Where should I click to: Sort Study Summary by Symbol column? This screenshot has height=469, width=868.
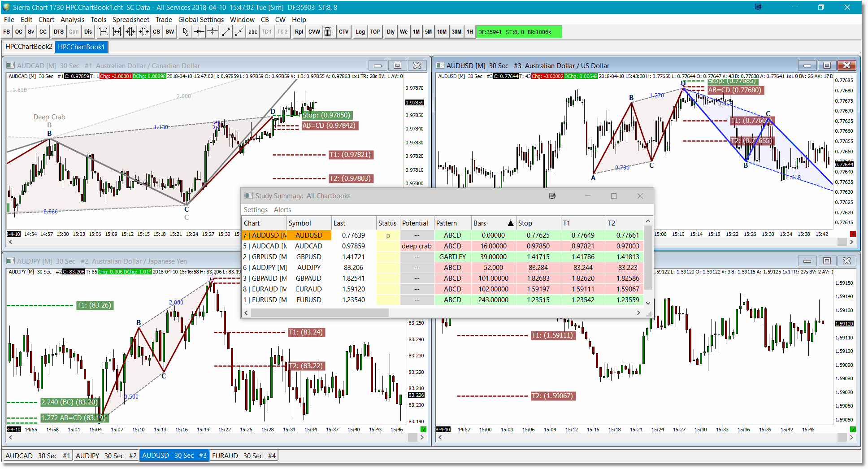309,223
